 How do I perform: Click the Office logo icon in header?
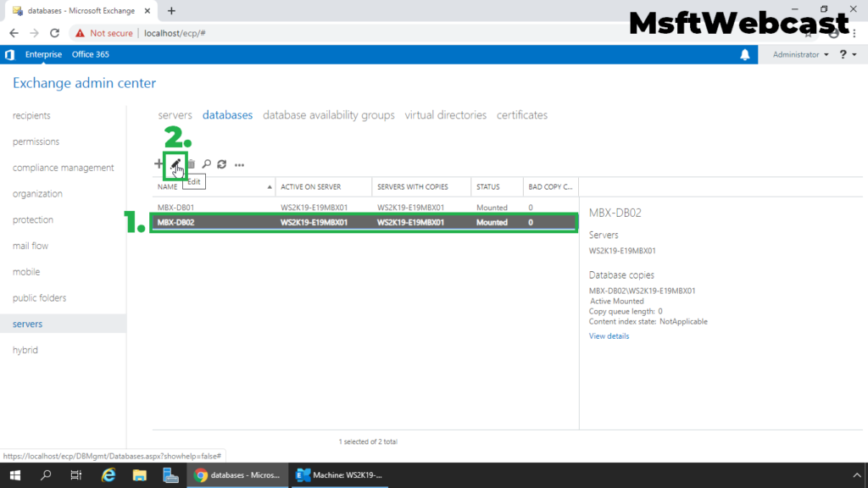click(x=9, y=54)
